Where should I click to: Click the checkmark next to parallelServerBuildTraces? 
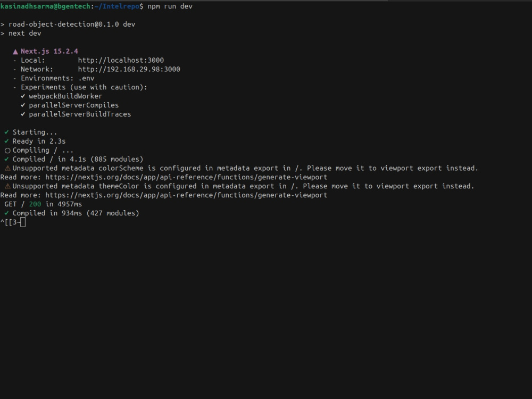tap(23, 114)
